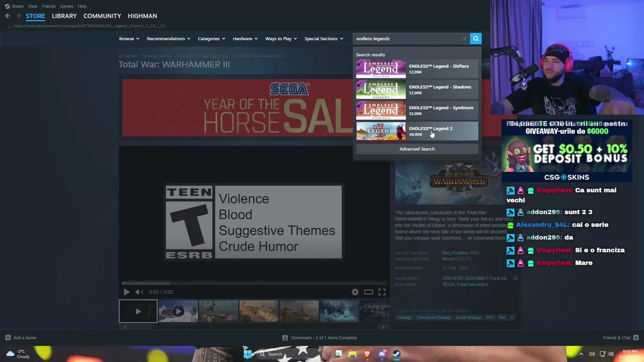The height and width of the screenshot is (362, 644).
Task: Clear the store search box text
Action: coord(464,39)
